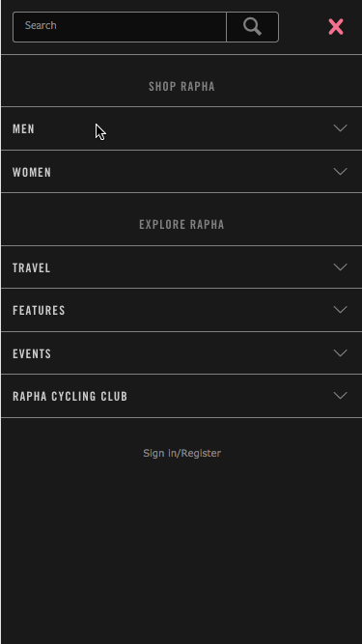
Task: Choose the EVENTS menu label
Action: coord(32,353)
